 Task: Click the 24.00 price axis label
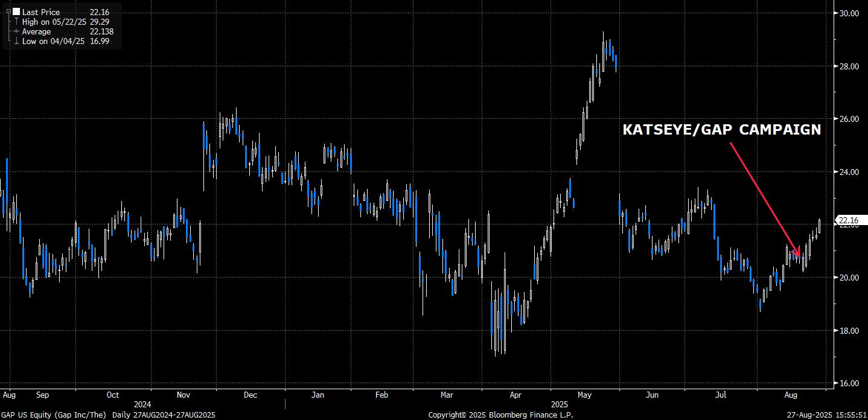(x=849, y=172)
